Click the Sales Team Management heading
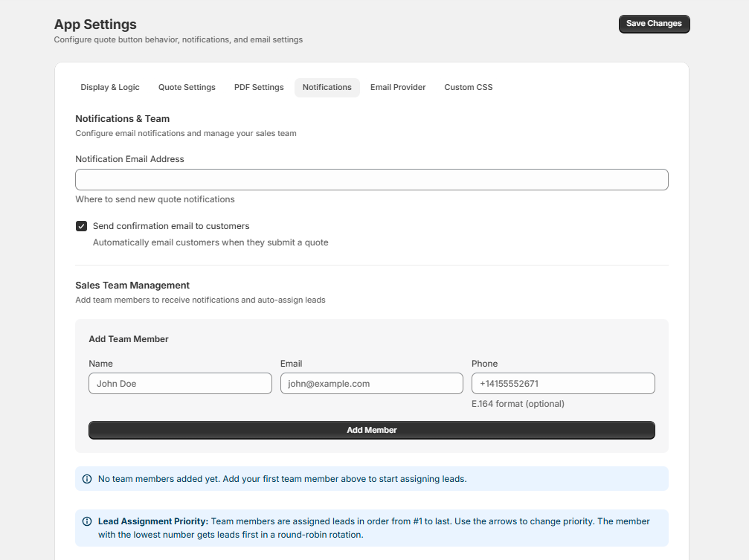Viewport: 749px width, 560px height. [132, 285]
